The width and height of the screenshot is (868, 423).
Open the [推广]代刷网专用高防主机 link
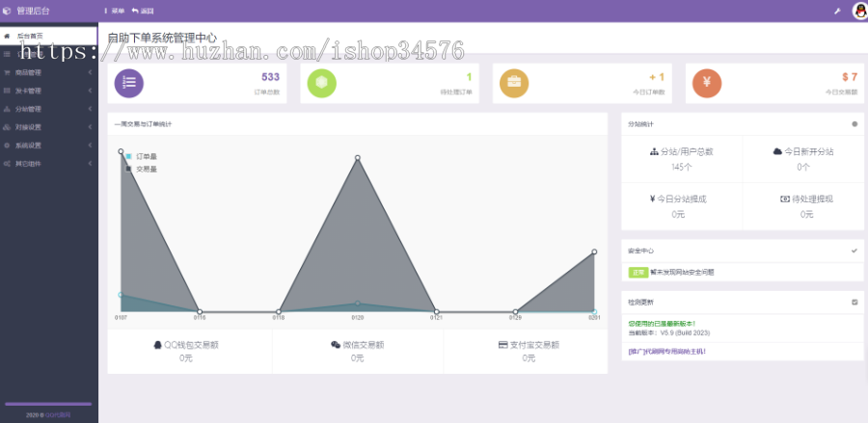tap(667, 351)
